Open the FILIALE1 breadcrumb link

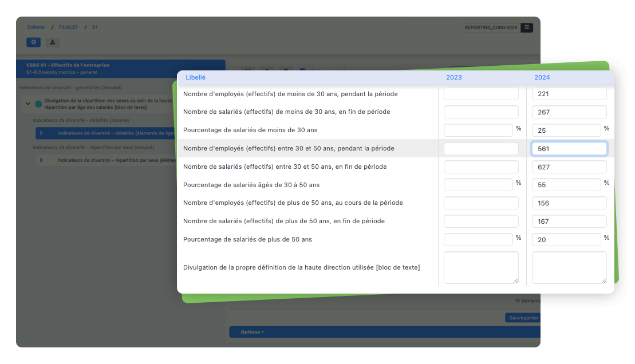pyautogui.click(x=68, y=27)
